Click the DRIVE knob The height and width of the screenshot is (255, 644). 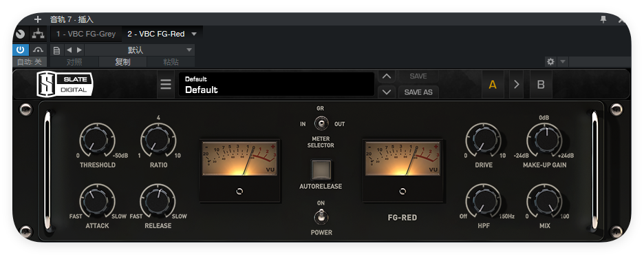tap(483, 140)
